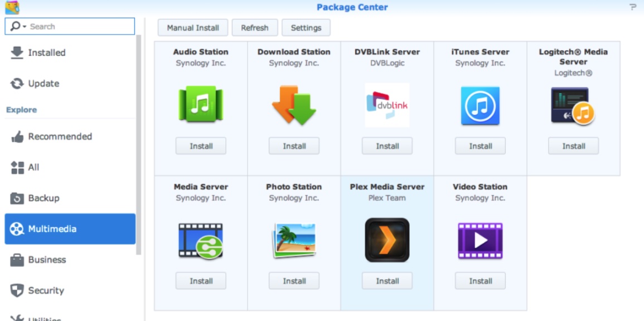Click the Business briefcase sidebar icon
The image size is (644, 321).
pyautogui.click(x=17, y=260)
